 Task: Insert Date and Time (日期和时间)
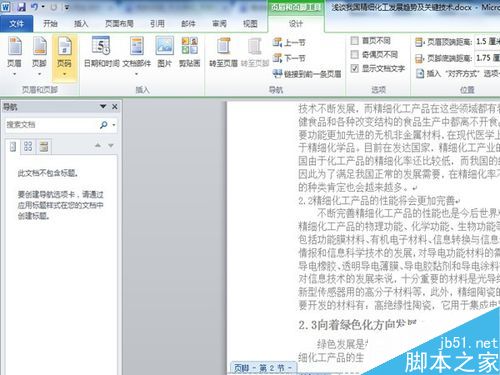[101, 53]
